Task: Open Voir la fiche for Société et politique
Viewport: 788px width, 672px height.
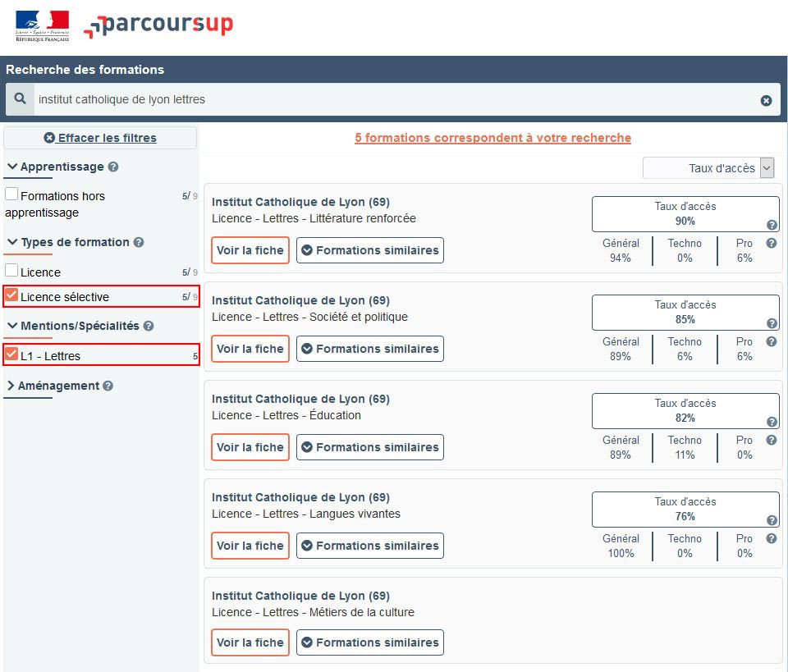Action: coord(250,349)
